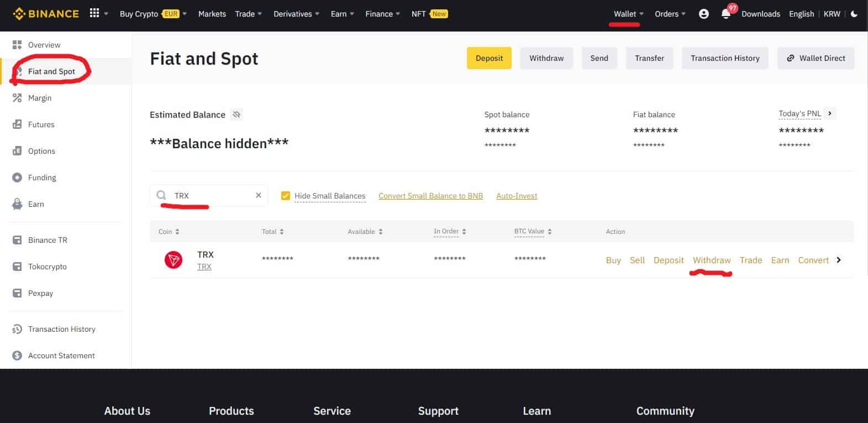Sort by In Order column
The width and height of the screenshot is (868, 423).
450,232
